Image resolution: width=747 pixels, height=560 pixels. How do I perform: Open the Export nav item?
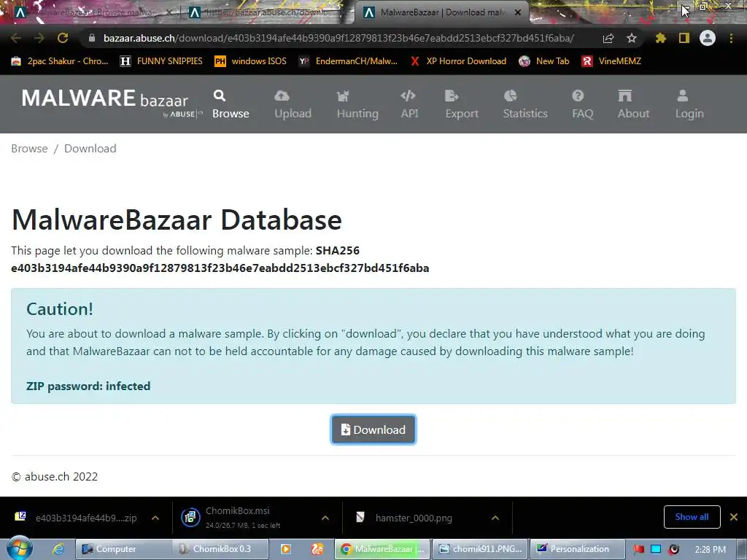(x=462, y=104)
